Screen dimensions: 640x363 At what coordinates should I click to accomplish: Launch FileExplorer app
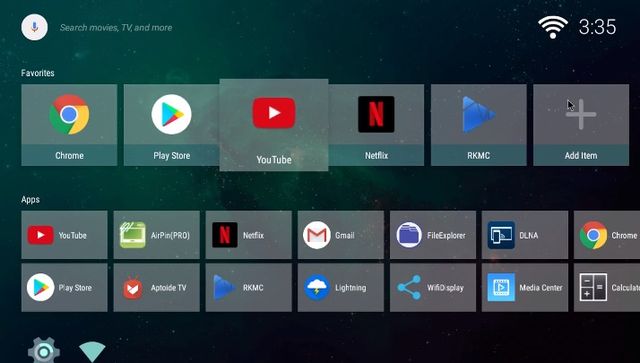tap(433, 235)
